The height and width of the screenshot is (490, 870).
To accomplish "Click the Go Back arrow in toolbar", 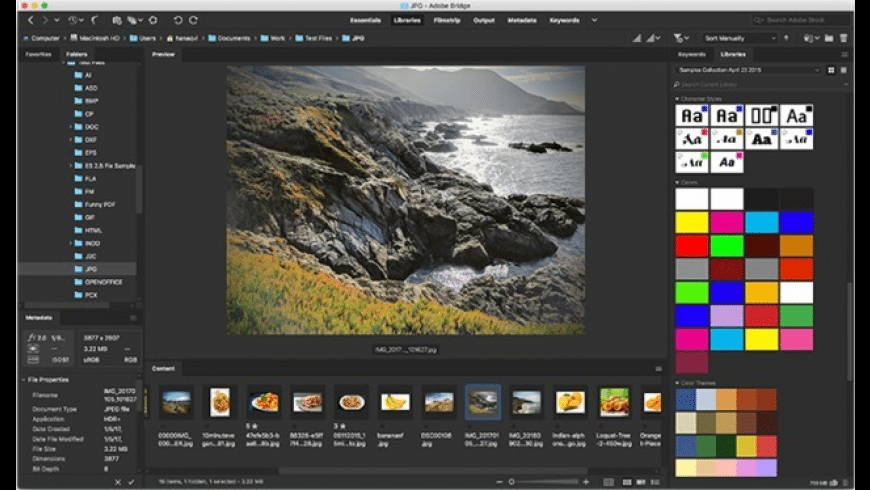I will click(x=31, y=19).
